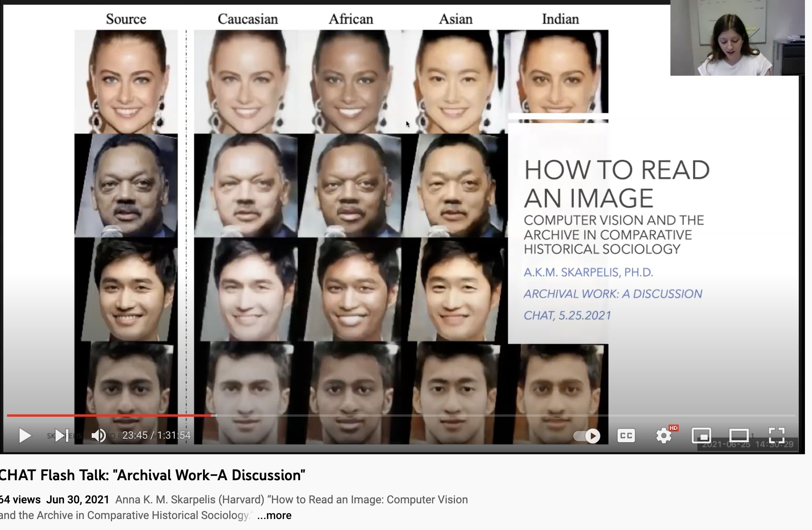Screen dimensions: 812x530
Task: Skip to the next video
Action: tap(62, 436)
